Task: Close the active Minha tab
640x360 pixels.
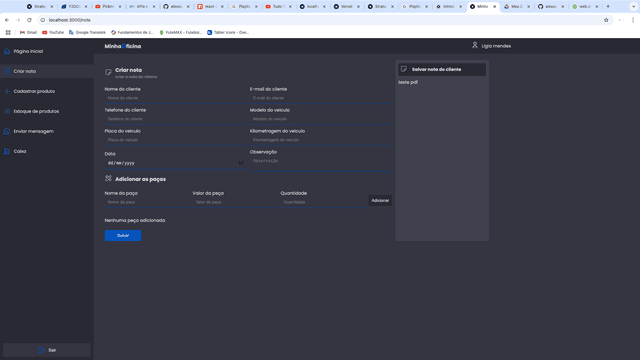Action: (494, 7)
